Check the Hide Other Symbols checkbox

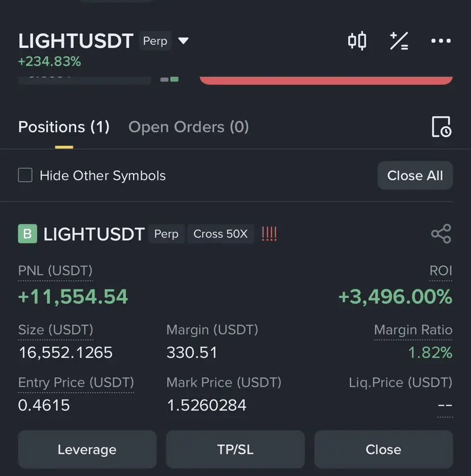25,175
